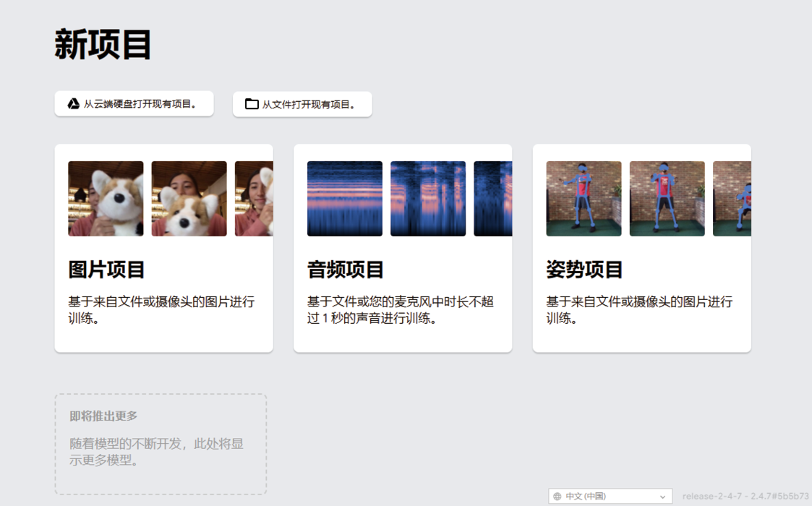Screen dimensions: 812x506
Task: Click second audio spectrogram thumbnail
Action: coord(428,199)
